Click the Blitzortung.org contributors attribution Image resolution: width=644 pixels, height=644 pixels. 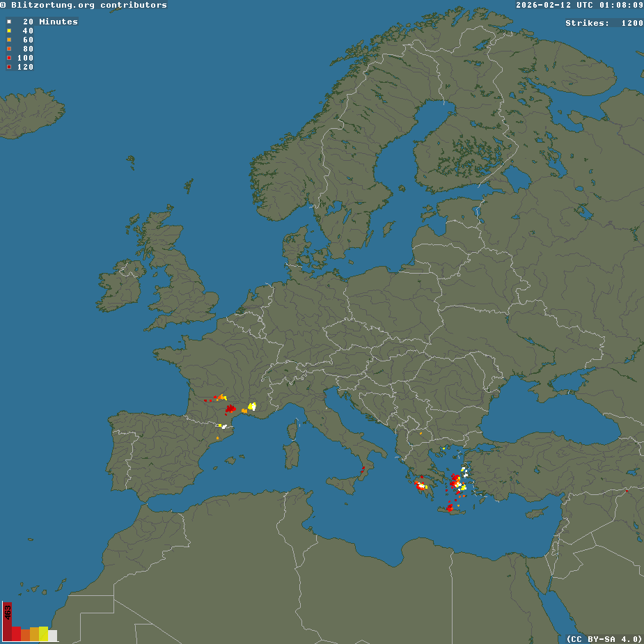[x=84, y=5]
